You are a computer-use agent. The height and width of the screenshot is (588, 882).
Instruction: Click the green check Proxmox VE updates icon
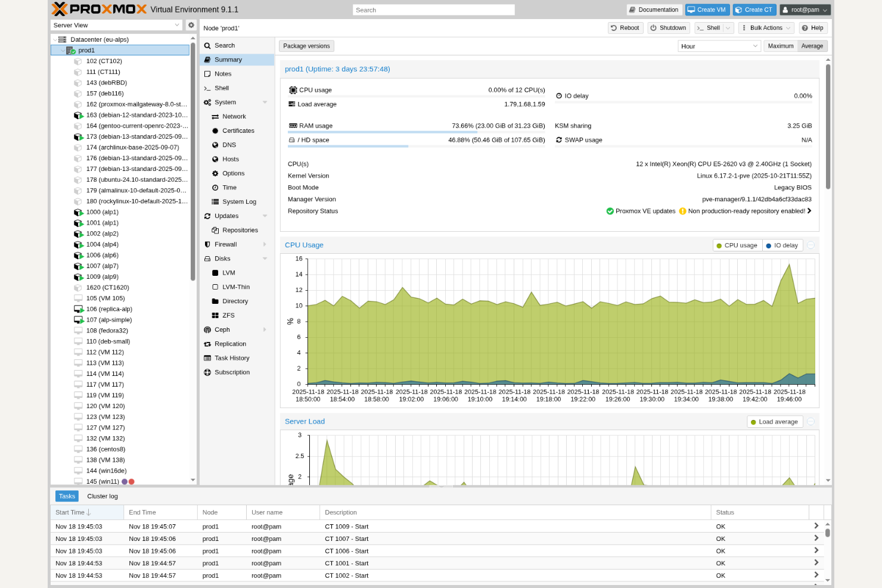610,211
